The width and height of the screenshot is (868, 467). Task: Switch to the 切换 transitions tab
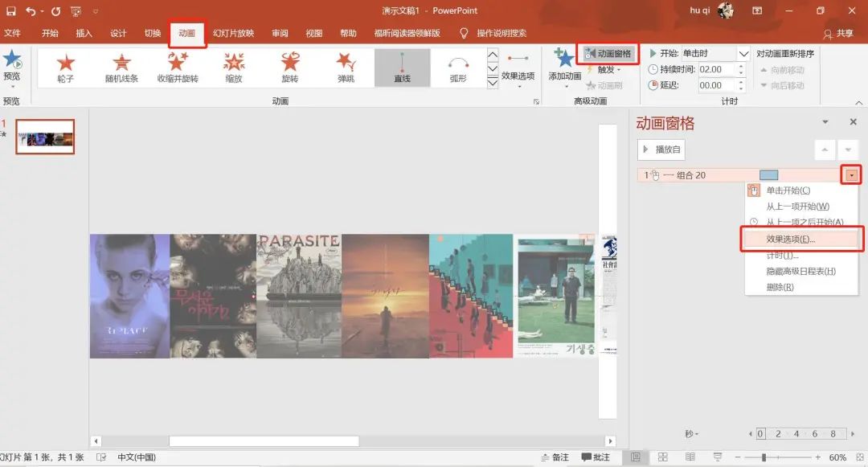tap(152, 33)
